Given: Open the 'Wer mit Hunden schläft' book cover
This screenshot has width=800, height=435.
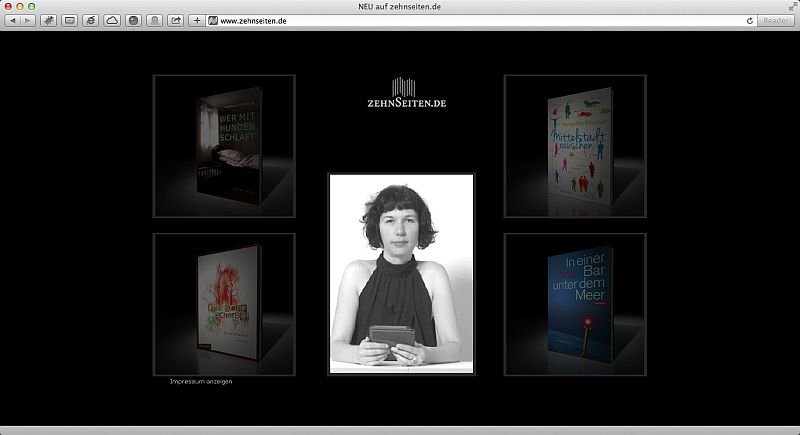Looking at the screenshot, I should 227,146.
